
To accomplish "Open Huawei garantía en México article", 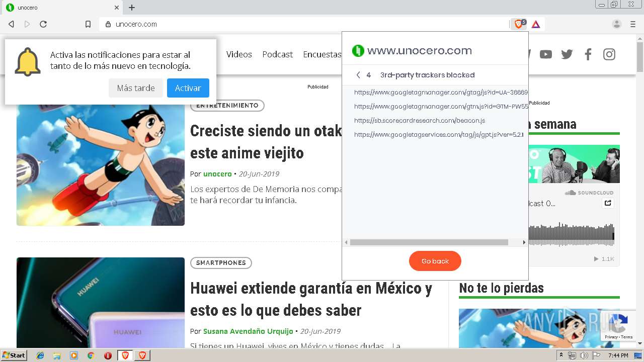I will (x=311, y=299).
